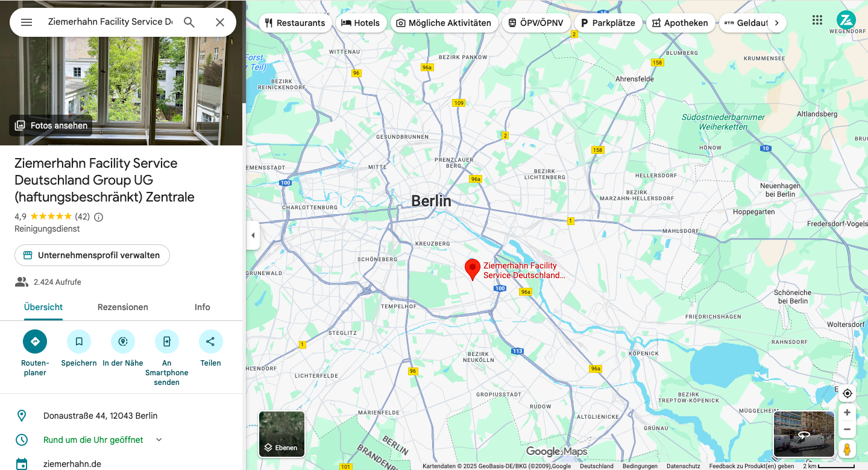The image size is (868, 470).
Task: Collapse the side panel with arrow
Action: coord(253,235)
